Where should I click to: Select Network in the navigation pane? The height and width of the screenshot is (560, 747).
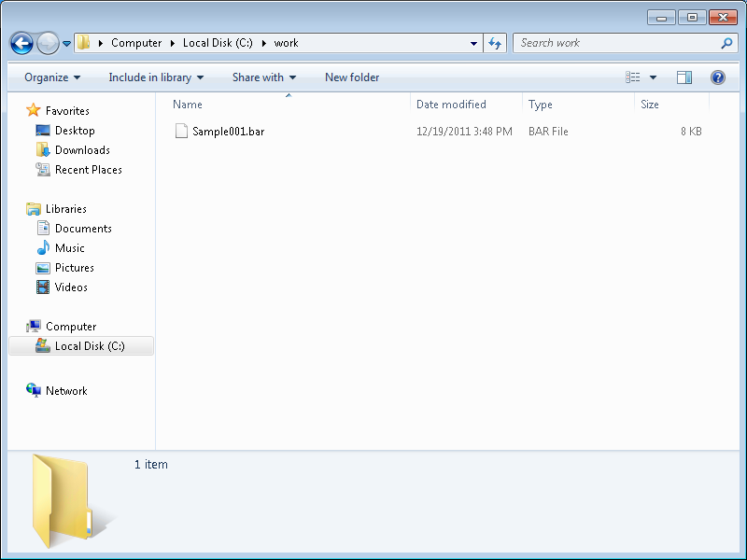[66, 391]
